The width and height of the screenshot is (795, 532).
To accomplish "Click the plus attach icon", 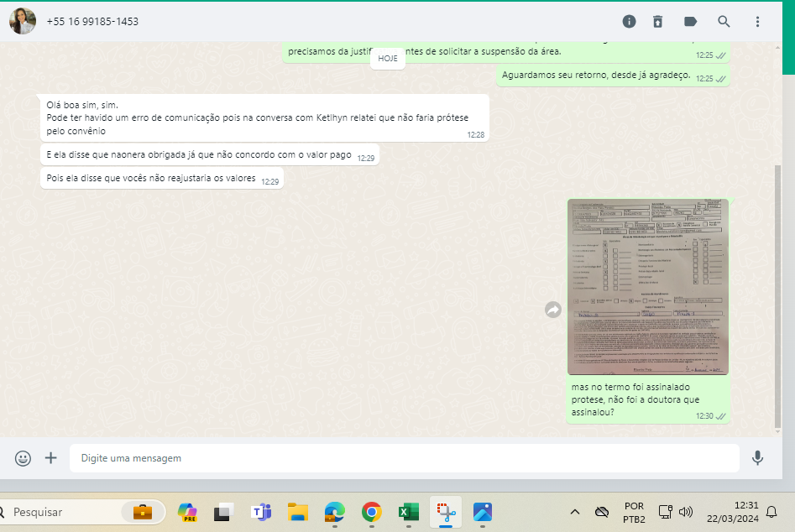I will tap(50, 458).
